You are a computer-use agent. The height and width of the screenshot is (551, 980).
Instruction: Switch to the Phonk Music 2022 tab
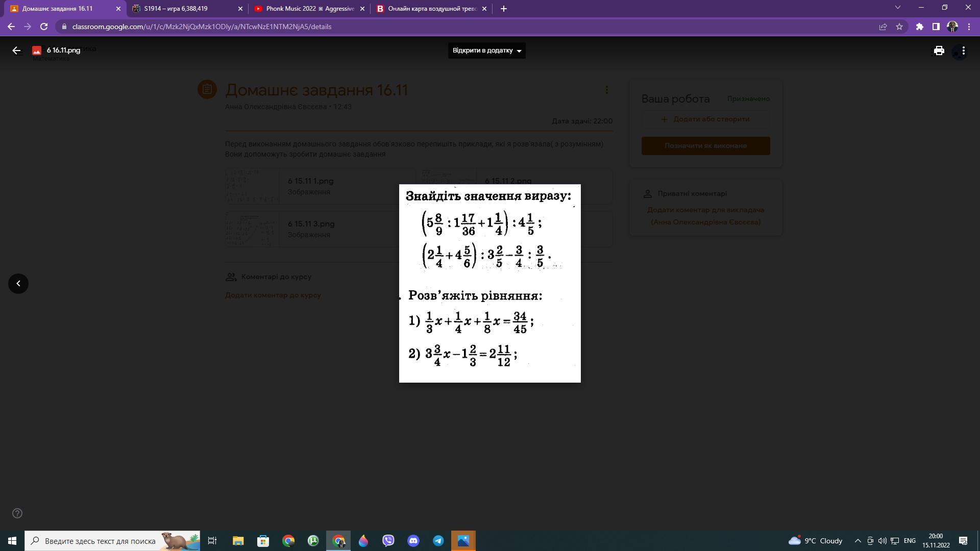pos(309,9)
